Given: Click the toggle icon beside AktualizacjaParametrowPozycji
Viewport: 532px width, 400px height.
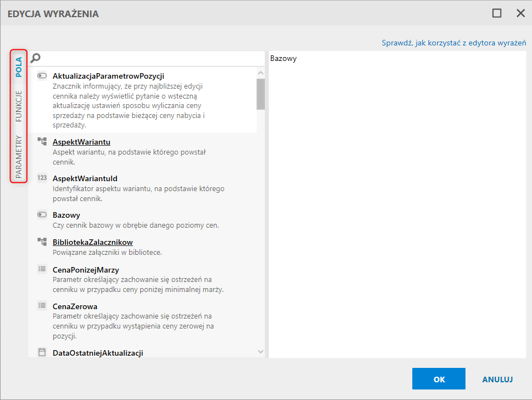Looking at the screenshot, I should tap(42, 76).
